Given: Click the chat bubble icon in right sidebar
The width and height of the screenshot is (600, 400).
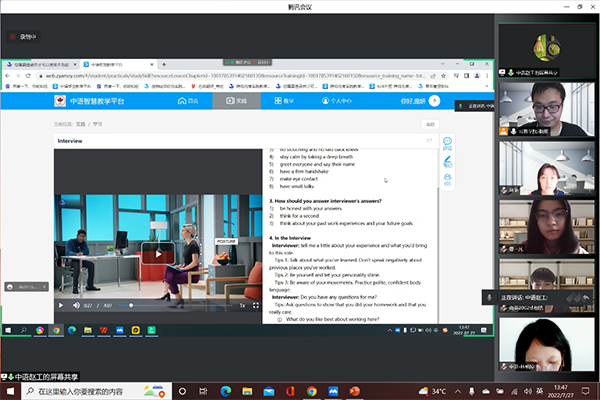Looking at the screenshot, I should [447, 143].
